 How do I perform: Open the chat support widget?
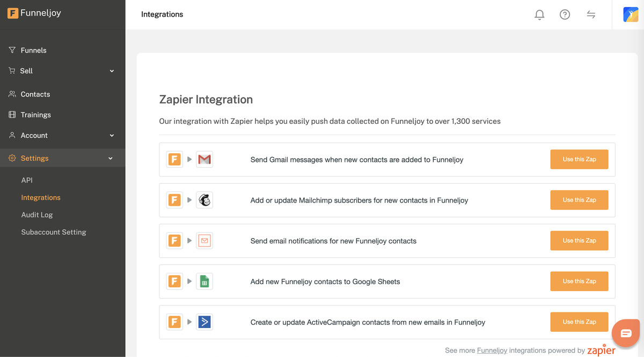click(626, 333)
